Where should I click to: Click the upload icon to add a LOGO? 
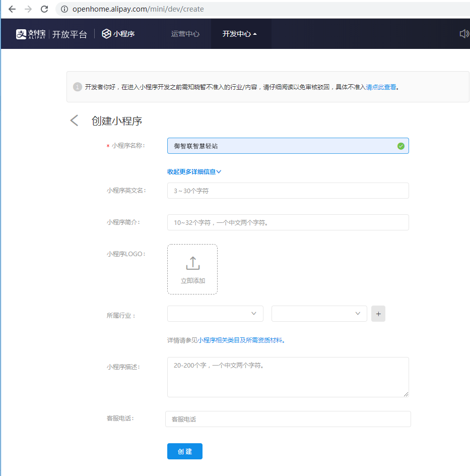192,263
